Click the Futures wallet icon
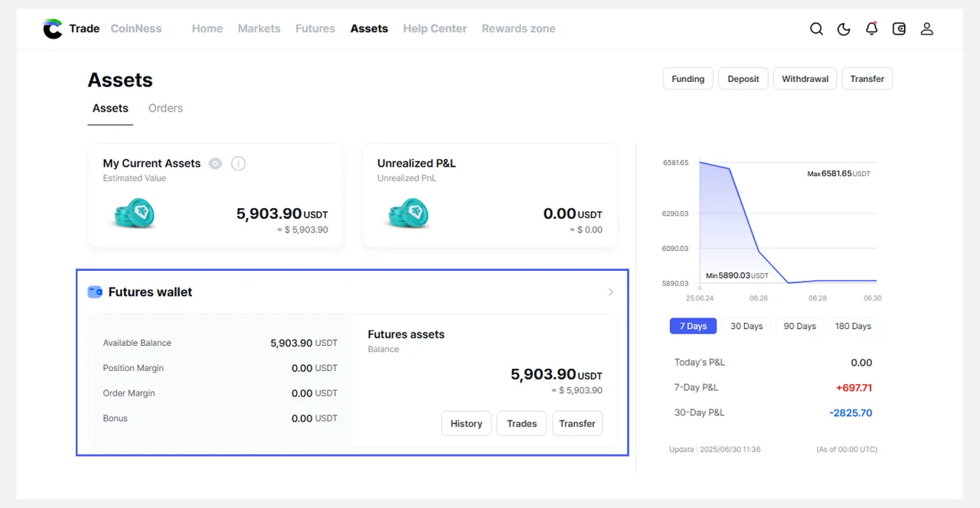Viewport: 980px width, 508px height. 95,292
